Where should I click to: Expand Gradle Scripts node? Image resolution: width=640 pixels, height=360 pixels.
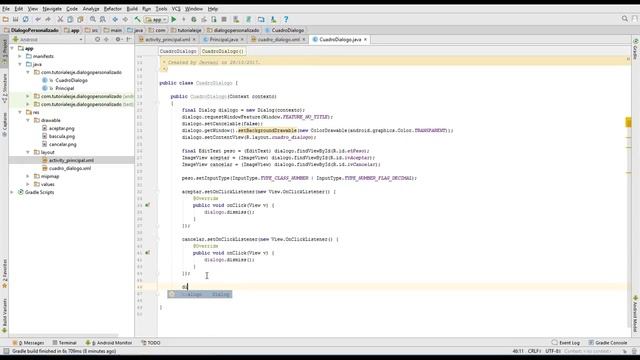(12, 192)
